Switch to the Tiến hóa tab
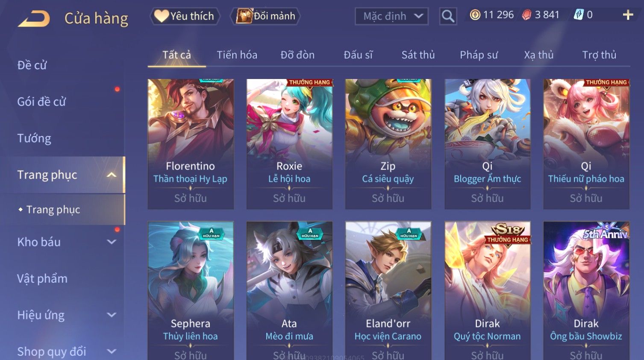This screenshot has width=644, height=360. (237, 55)
